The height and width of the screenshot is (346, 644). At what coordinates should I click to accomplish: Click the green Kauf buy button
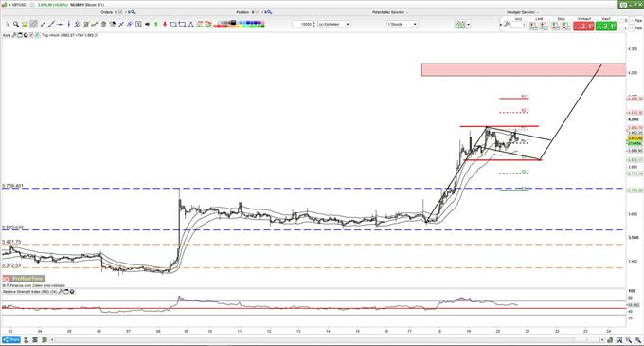coord(606,27)
